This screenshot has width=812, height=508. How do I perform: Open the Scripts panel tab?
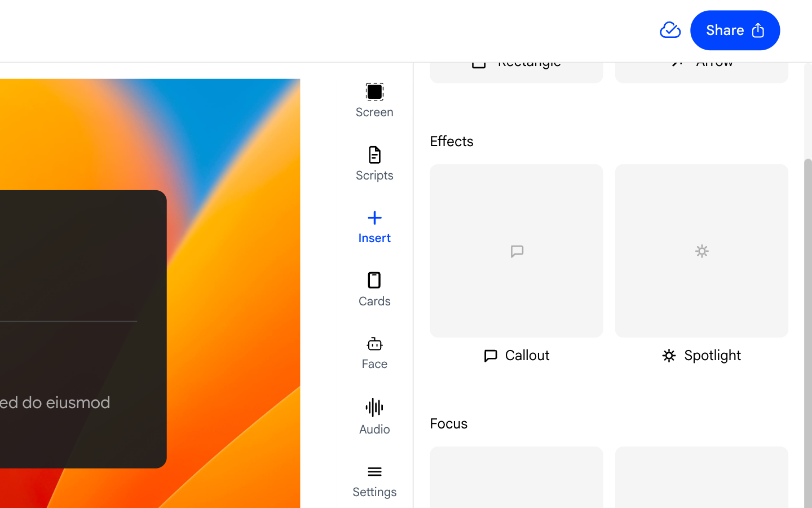coord(374,164)
